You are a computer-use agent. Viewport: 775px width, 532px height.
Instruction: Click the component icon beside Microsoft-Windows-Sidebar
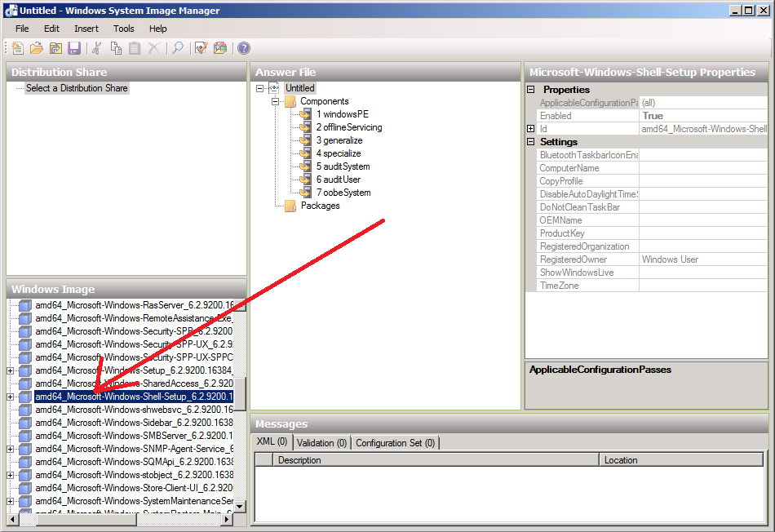(x=25, y=423)
